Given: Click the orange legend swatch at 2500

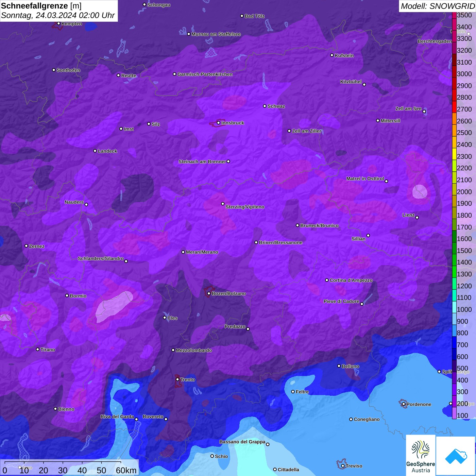Looking at the screenshot, I should 454,130.
